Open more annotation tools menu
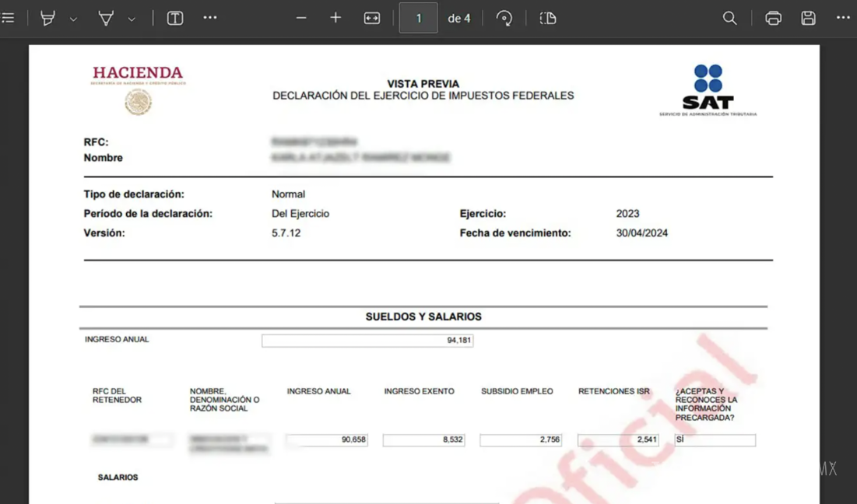Viewport: 857px width, 504px height. coord(210,18)
